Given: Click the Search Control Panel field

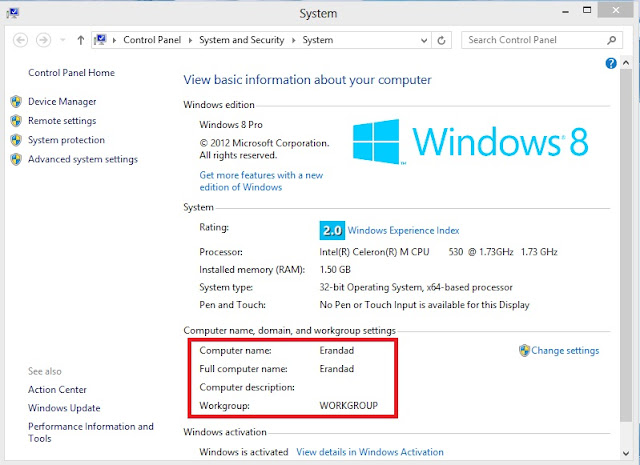Looking at the screenshot, I should point(542,40).
